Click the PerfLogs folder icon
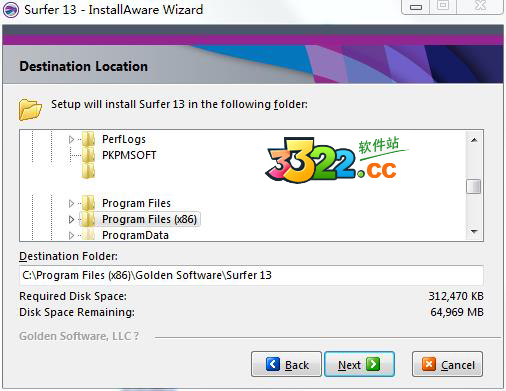Image resolution: width=506 pixels, height=391 pixels. point(89,139)
